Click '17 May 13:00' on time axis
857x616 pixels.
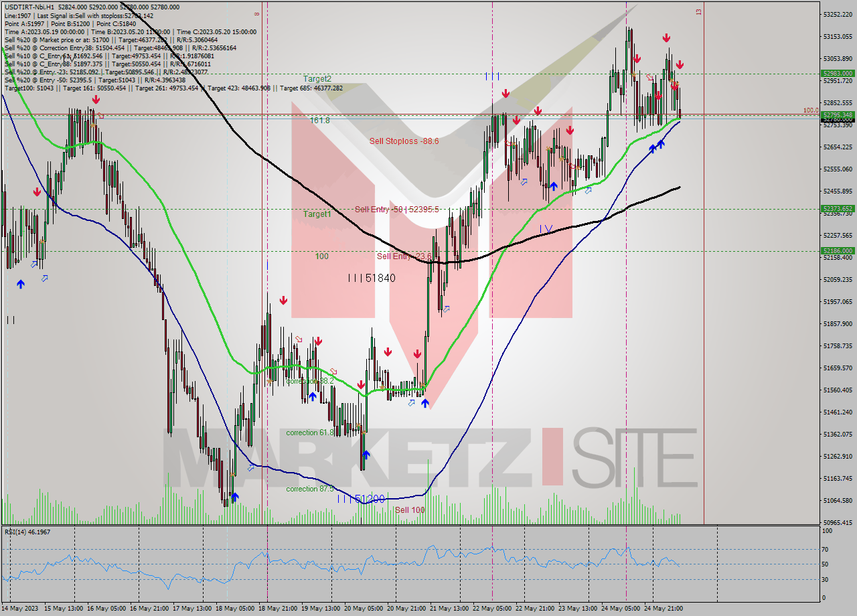tap(193, 608)
